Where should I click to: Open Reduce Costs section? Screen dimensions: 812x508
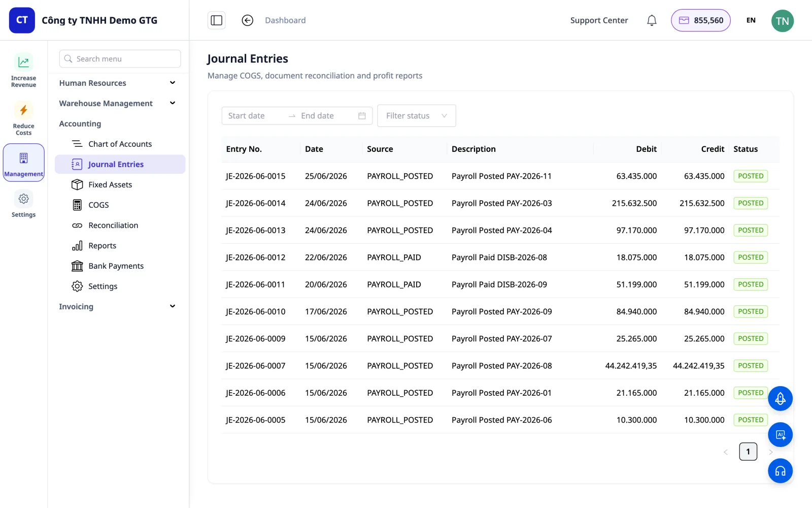[x=23, y=118]
